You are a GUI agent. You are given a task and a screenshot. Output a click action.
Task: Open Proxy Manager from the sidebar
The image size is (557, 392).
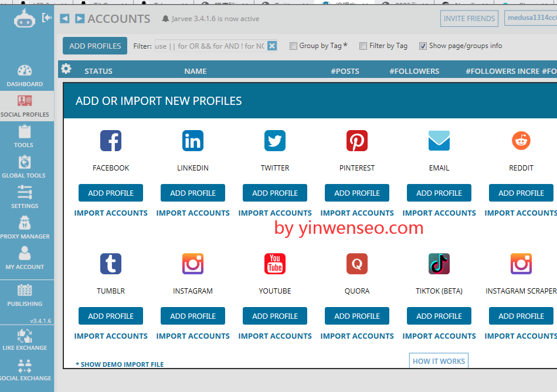tap(25, 226)
